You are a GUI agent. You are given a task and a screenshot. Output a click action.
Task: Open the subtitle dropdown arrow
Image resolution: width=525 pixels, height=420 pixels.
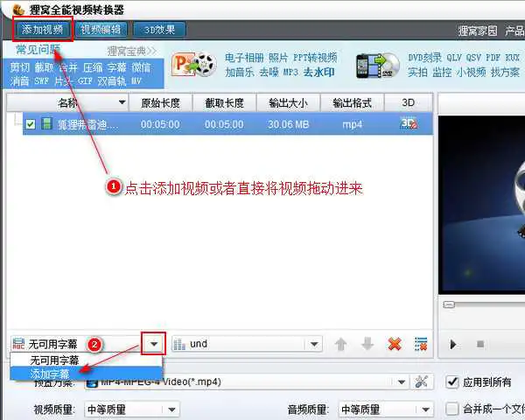click(x=154, y=344)
